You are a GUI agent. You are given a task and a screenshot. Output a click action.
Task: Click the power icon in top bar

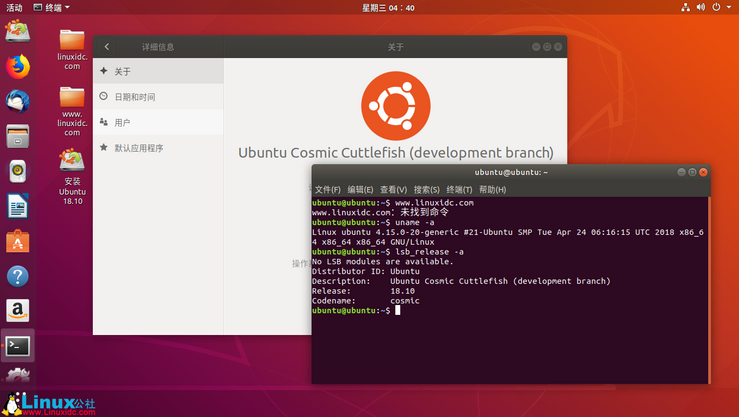point(716,7)
